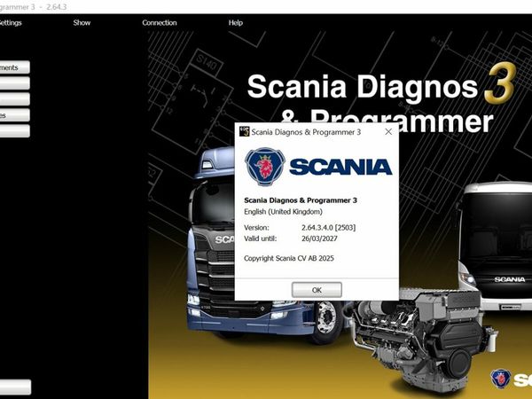Open the Settings menu
Viewport: 532px width, 399px height.
pos(9,23)
